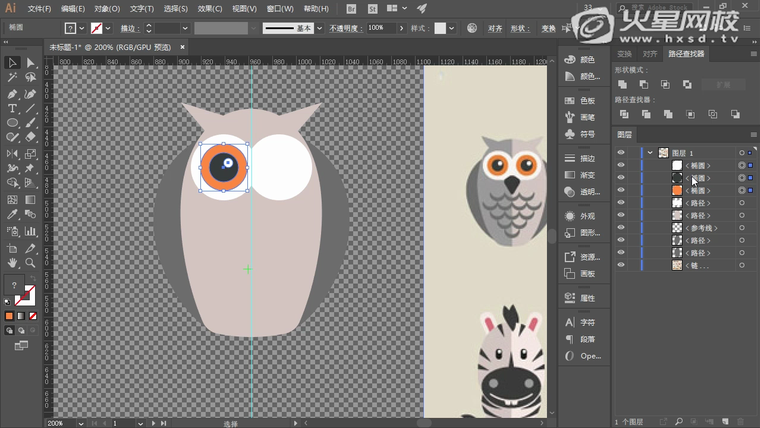760x428 pixels.
Task: Open the 画笔 (Brushes) panel
Action: pyautogui.click(x=587, y=117)
